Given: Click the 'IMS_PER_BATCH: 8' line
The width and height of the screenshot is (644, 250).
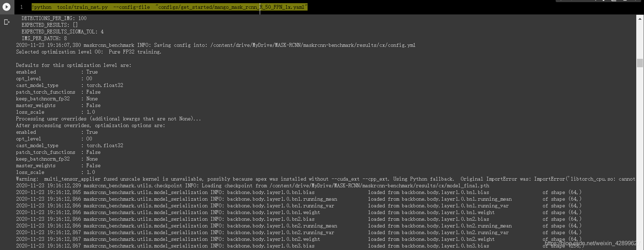Looking at the screenshot, I should point(44,38).
